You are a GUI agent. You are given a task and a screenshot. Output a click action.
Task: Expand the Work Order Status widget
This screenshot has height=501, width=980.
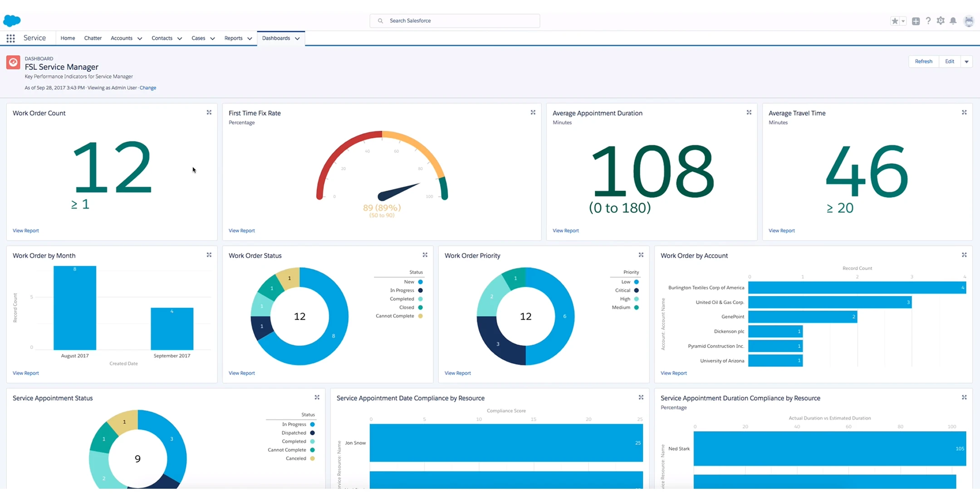425,255
